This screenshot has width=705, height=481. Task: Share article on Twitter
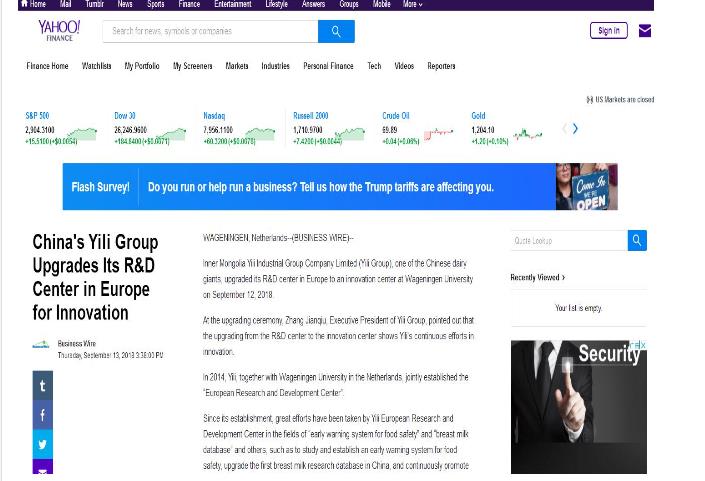pyautogui.click(x=42, y=444)
